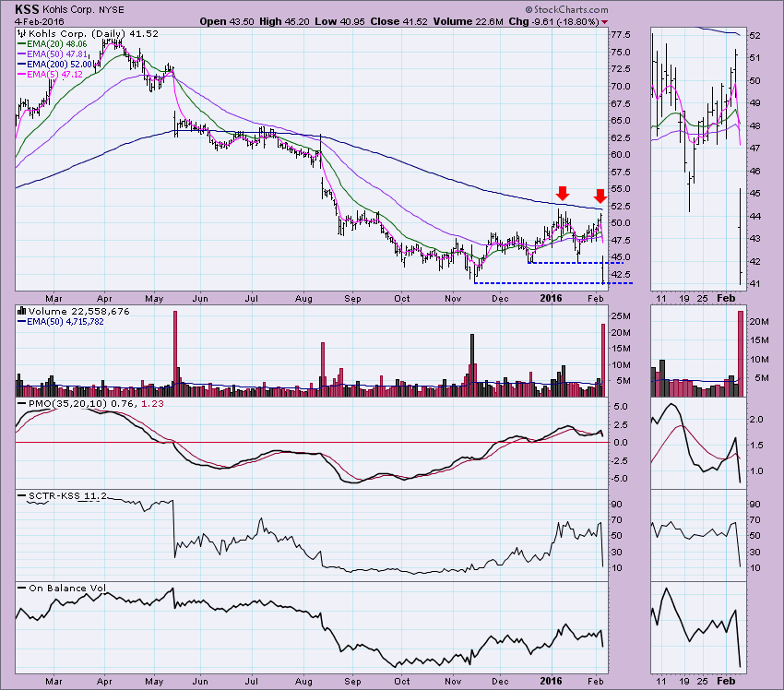Image resolution: width=784 pixels, height=690 pixels.
Task: Click the red down triangle after the Chg value
Action: pos(605,22)
